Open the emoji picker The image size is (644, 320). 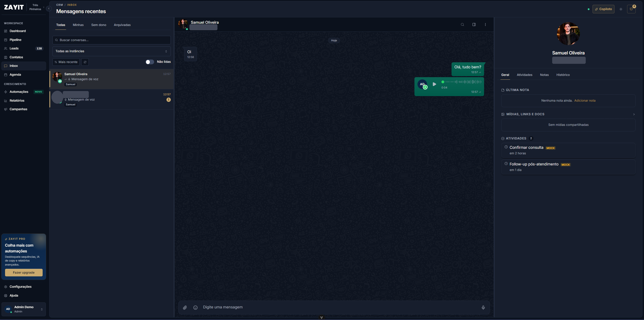tap(195, 307)
